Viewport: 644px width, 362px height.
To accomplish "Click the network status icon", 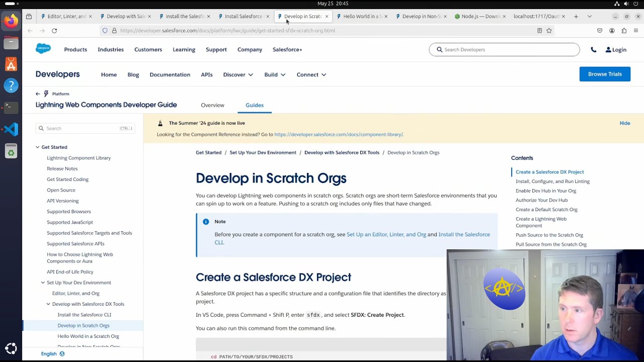I will [x=617, y=4].
